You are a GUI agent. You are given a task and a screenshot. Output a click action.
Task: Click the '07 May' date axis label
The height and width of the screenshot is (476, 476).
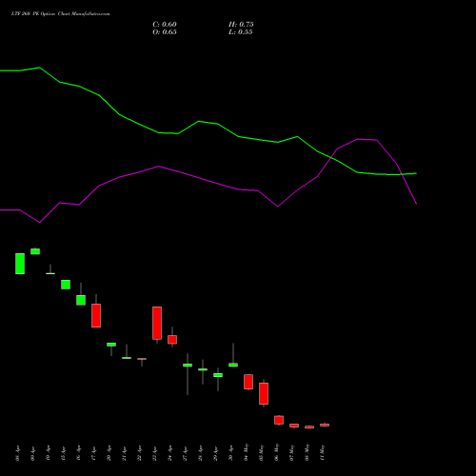tap(291, 452)
